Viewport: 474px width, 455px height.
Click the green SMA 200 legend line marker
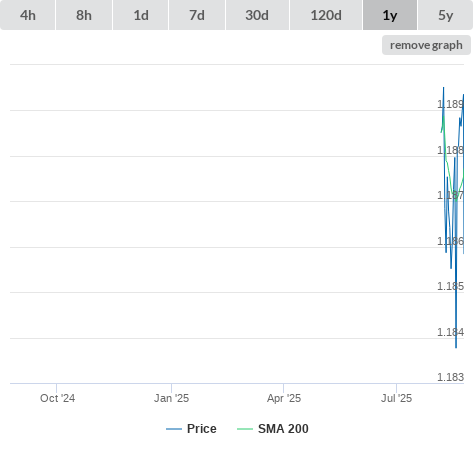coord(245,429)
